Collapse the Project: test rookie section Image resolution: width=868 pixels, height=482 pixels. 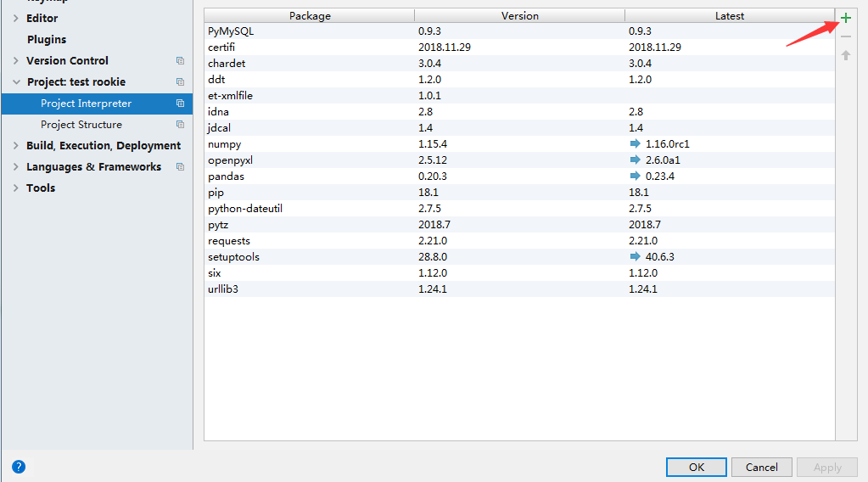pos(16,82)
